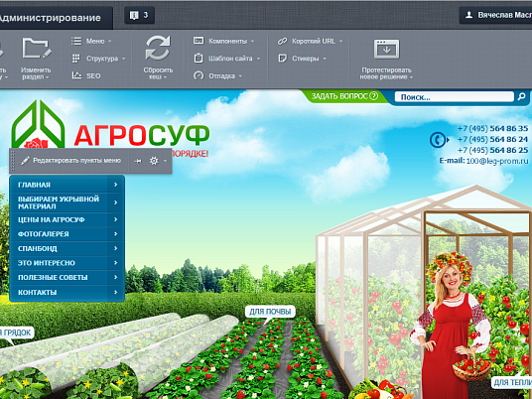Viewport: 532px width, 399px height.
Task: Expand Протестировать новое решение dropdown arrow
Action: [x=412, y=77]
